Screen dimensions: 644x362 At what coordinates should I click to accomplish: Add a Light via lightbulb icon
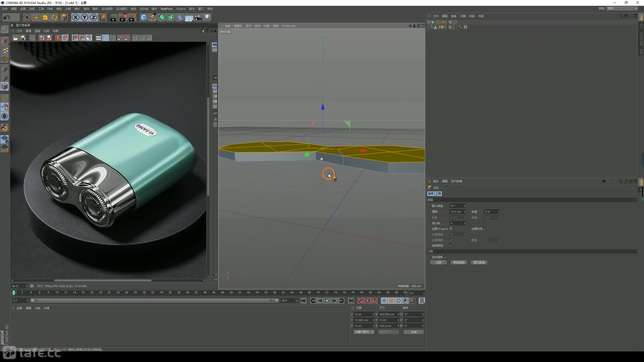tap(207, 17)
